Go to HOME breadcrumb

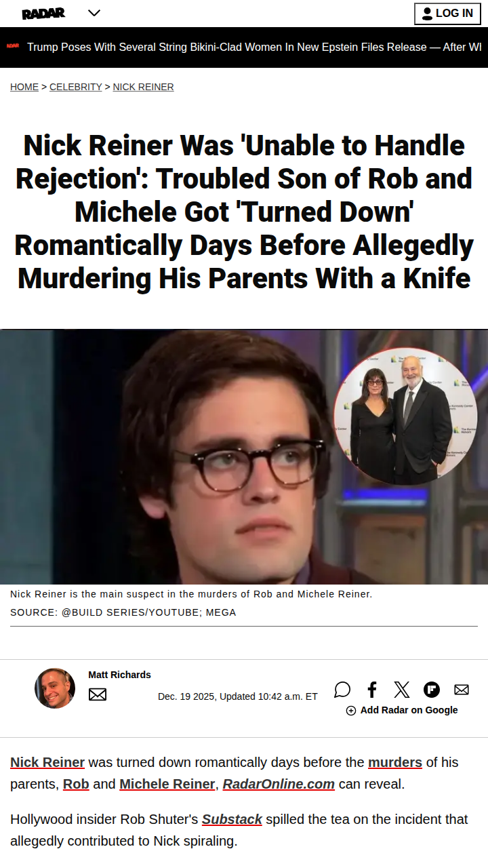[24, 87]
